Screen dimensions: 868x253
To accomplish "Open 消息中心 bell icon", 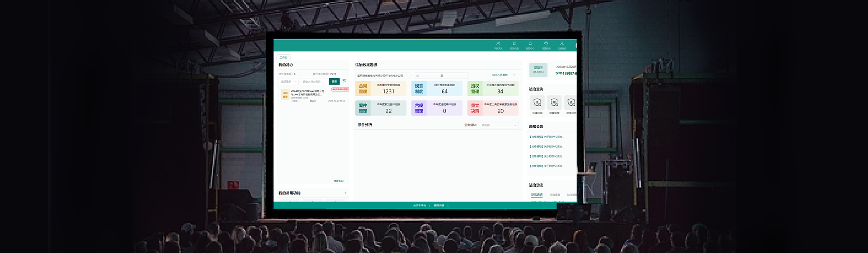I will coord(530,44).
